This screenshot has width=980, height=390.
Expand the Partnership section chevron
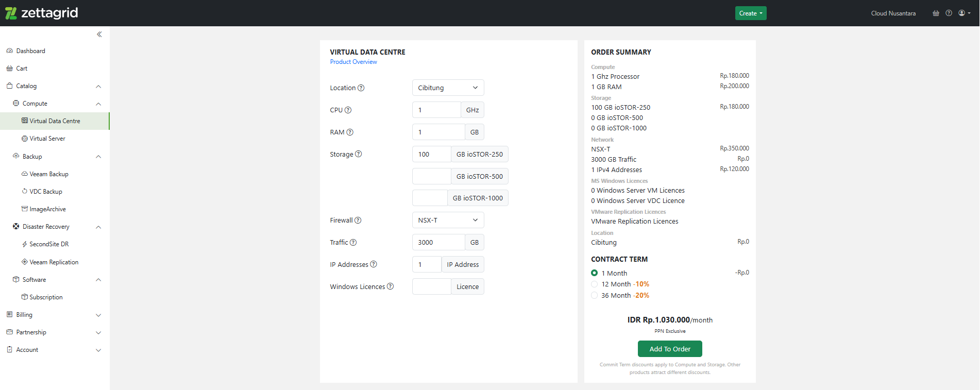[x=98, y=333]
